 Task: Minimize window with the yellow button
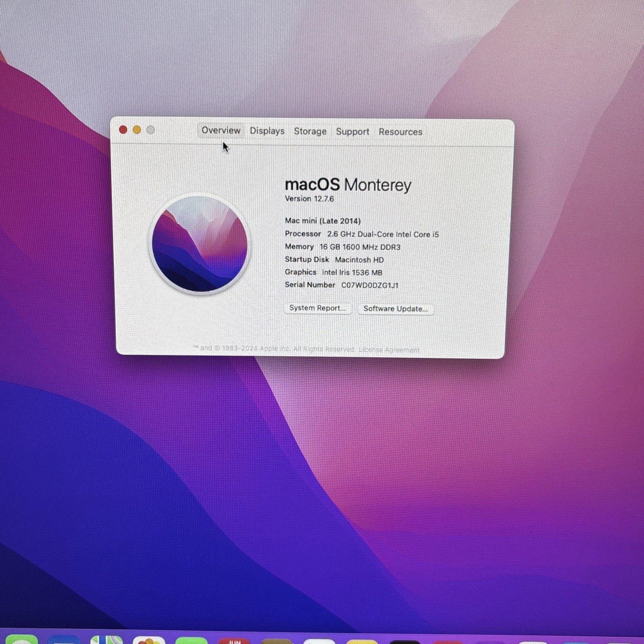tap(137, 130)
